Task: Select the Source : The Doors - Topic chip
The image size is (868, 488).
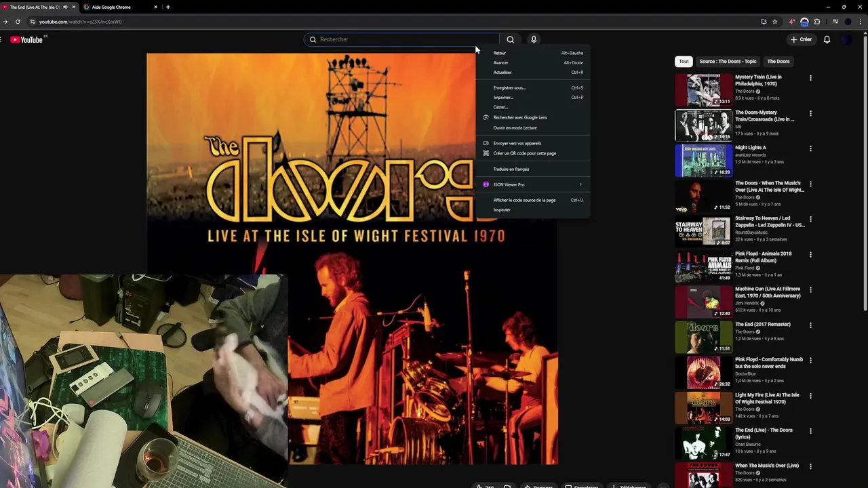Action: 728,61
